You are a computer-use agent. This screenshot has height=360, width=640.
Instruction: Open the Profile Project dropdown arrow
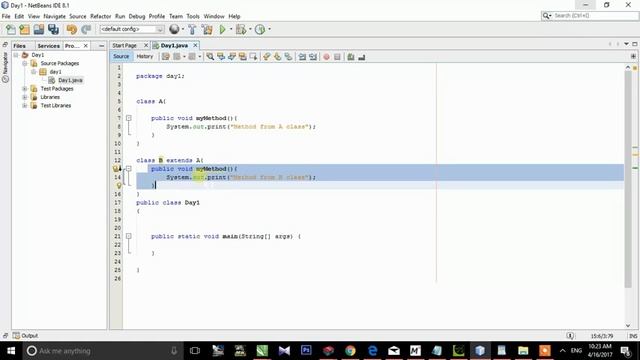click(269, 29)
